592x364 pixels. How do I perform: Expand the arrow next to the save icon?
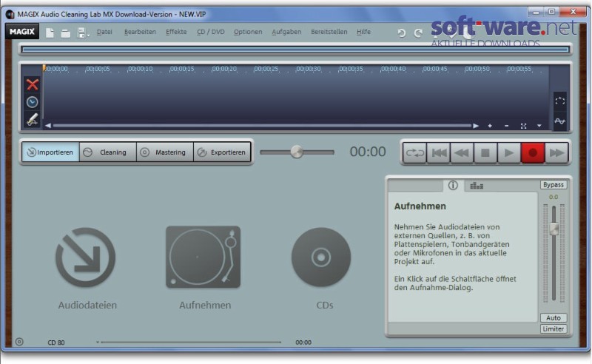click(x=88, y=36)
